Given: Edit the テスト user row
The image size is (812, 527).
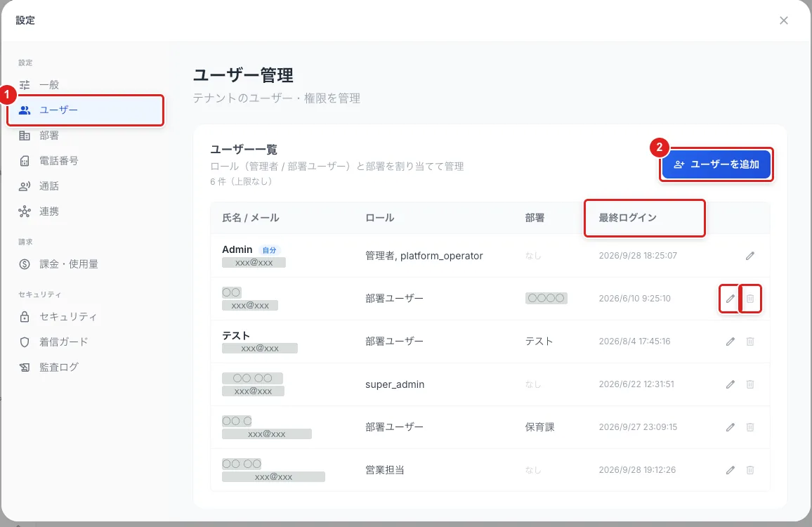Looking at the screenshot, I should coord(731,341).
